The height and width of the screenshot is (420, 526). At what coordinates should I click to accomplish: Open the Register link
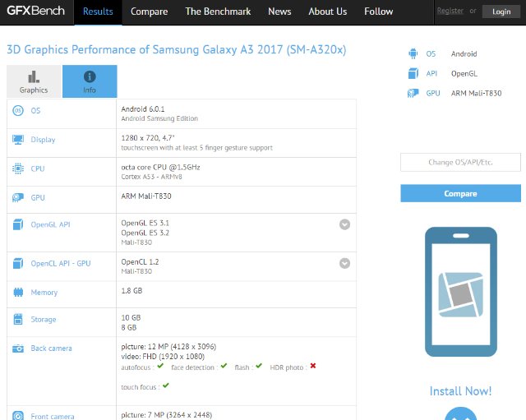point(450,11)
